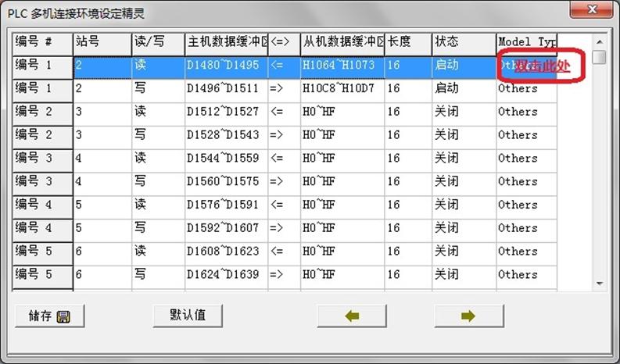
Task: Click the 默认值 default values button
Action: (188, 316)
